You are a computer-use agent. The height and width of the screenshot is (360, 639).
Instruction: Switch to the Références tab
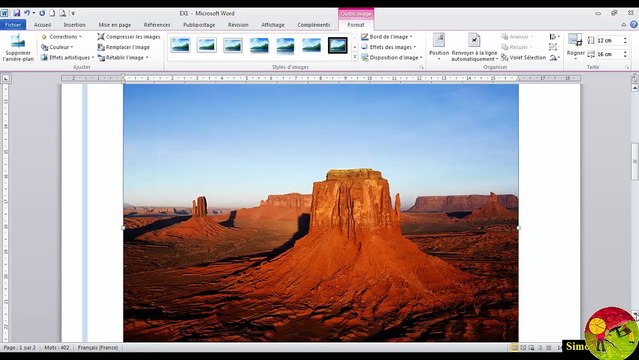tap(157, 25)
